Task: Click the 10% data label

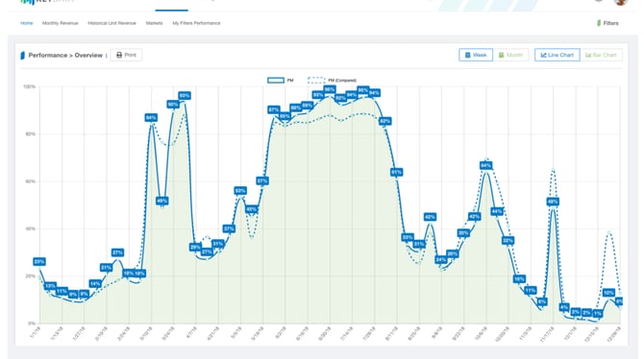Action: [x=608, y=293]
